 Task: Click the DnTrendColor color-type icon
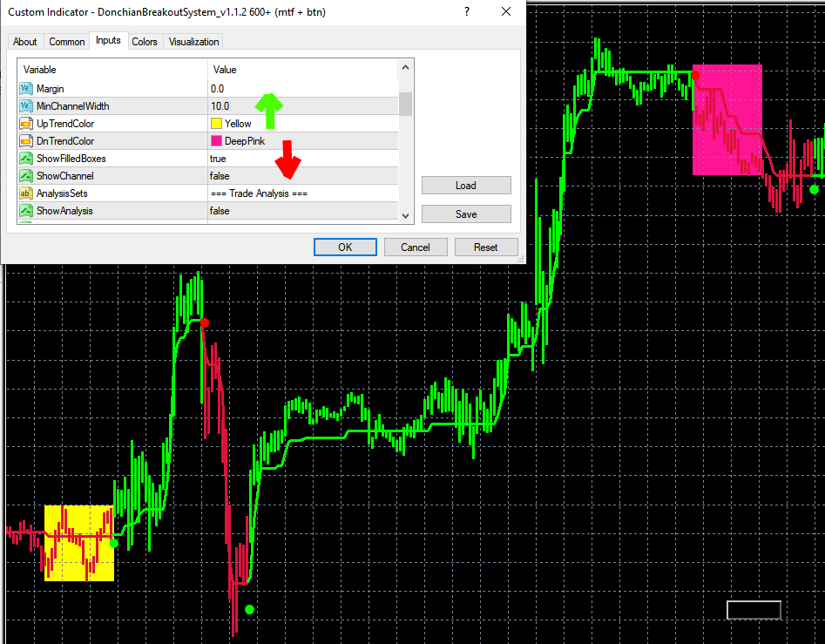tap(26, 141)
